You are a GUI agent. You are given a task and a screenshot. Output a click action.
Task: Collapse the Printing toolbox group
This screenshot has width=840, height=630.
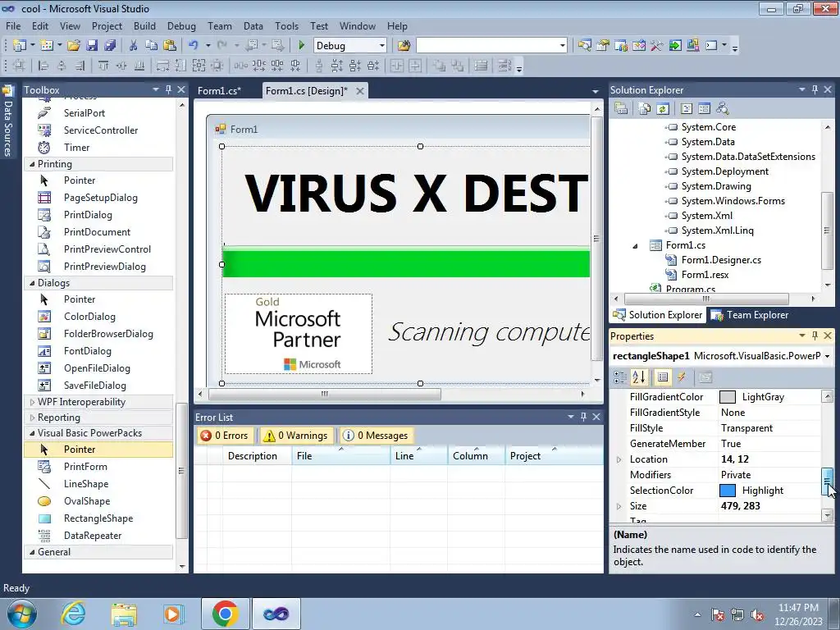click(x=32, y=164)
